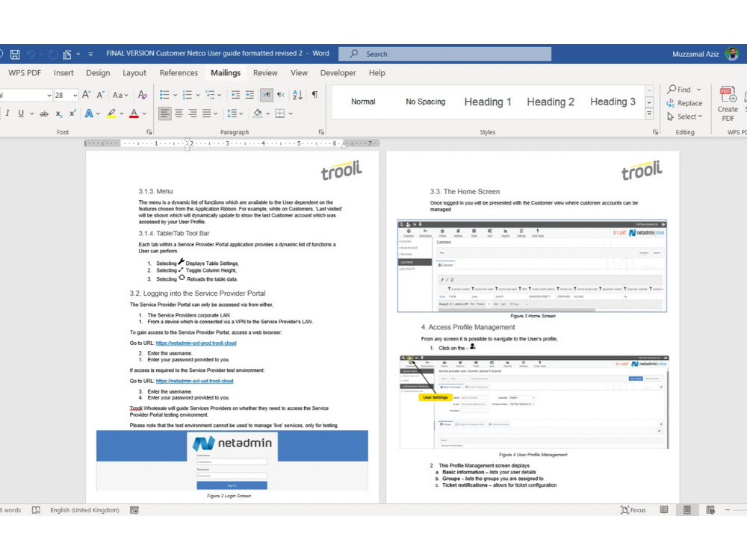Expand the Styles gallery More button

pyautogui.click(x=649, y=113)
